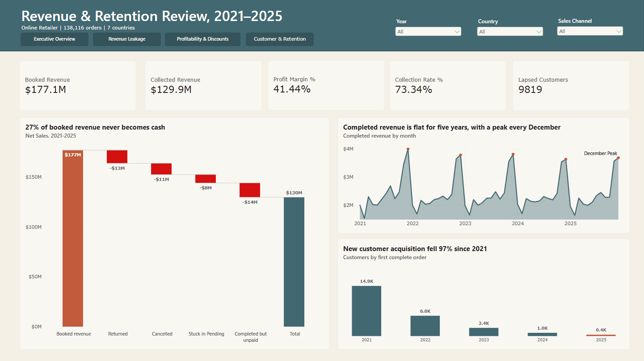The width and height of the screenshot is (644, 361).
Task: Open the Executive Overview page
Action: (55, 39)
